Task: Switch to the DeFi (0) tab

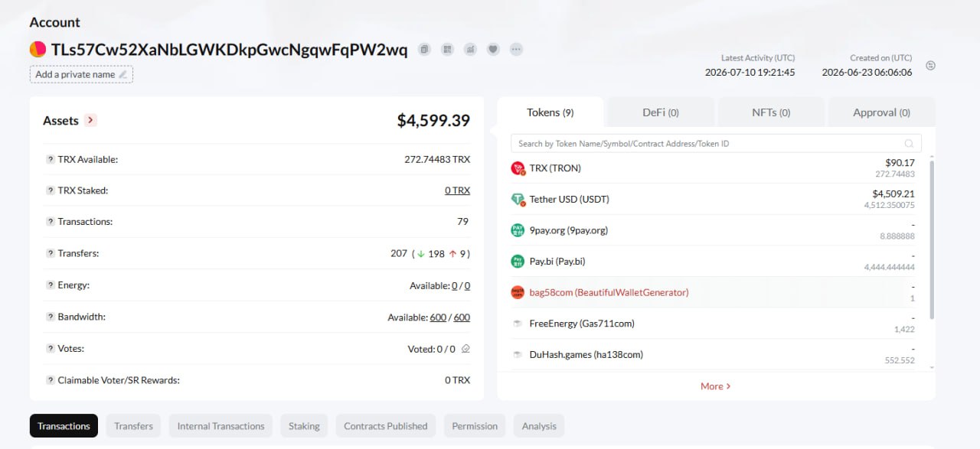Action: (x=660, y=112)
